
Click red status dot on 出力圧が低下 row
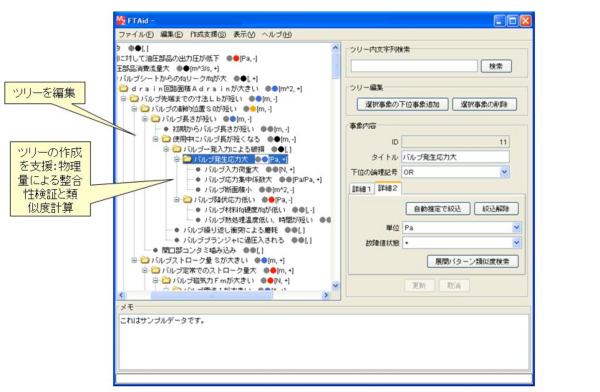tap(236, 59)
